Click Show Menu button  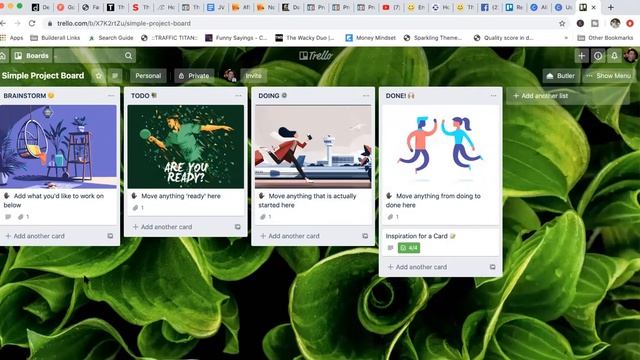point(609,76)
